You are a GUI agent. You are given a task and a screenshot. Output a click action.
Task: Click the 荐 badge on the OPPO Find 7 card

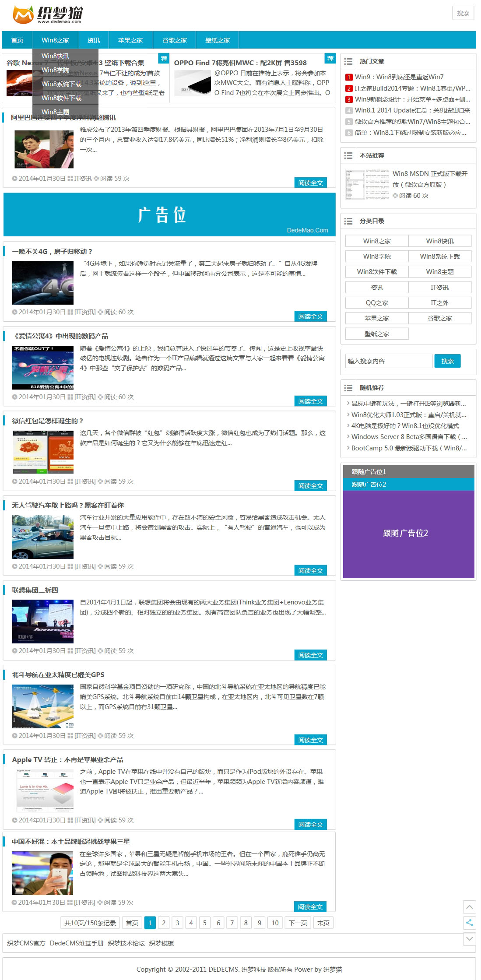pos(330,59)
